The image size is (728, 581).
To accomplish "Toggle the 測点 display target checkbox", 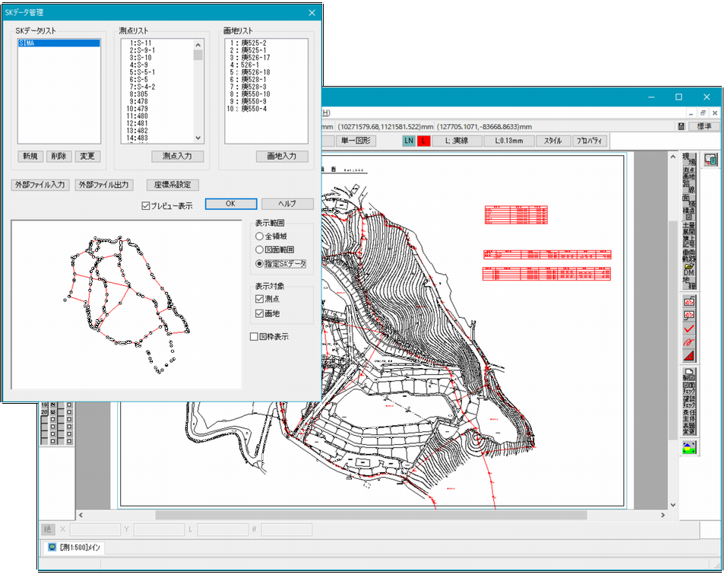I will tap(260, 299).
